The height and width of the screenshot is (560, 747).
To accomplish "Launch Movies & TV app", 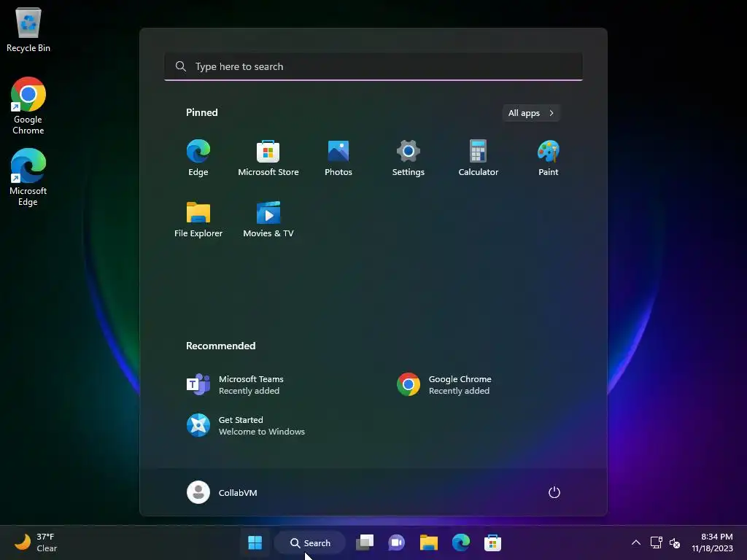I will click(268, 219).
